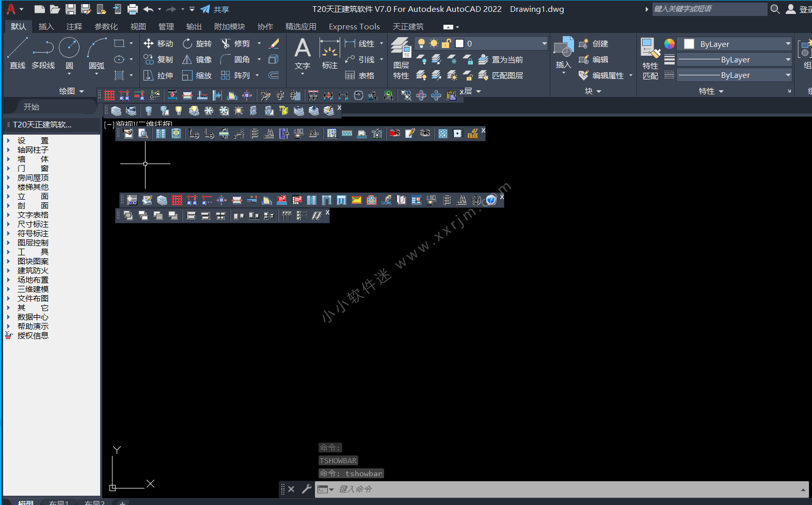Toggle layer freeze sun icon in layer dropdown
Image resolution: width=812 pixels, height=505 pixels.
tap(434, 43)
